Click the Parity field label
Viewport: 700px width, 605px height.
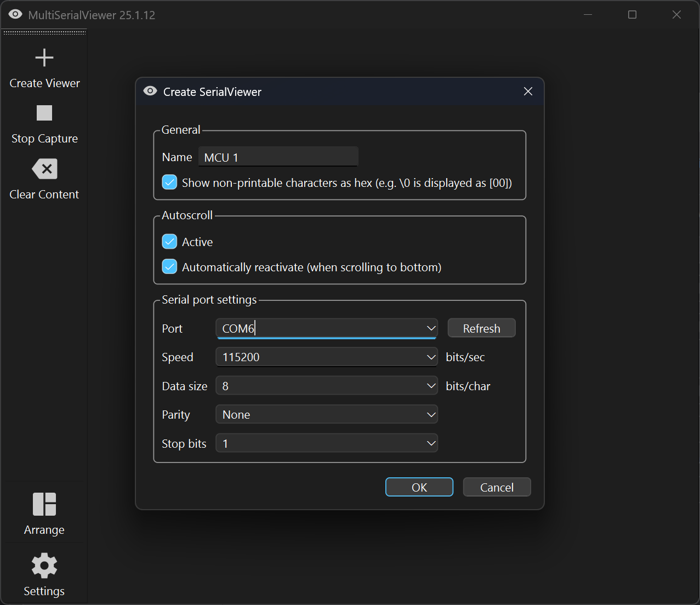tap(176, 415)
